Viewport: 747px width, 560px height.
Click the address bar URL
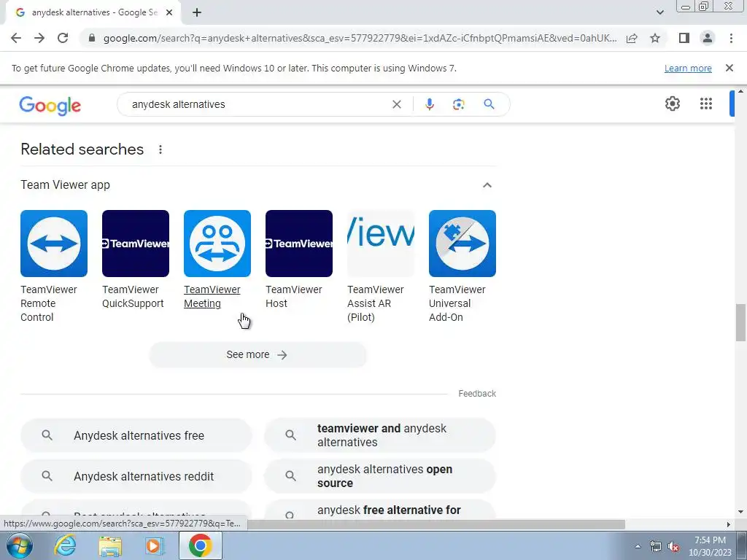(x=360, y=38)
